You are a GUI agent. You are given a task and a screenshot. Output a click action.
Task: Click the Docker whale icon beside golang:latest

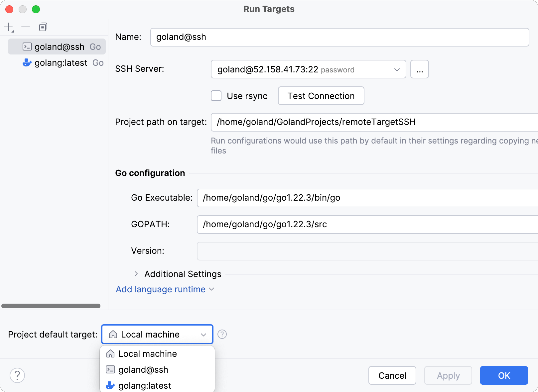(27, 62)
